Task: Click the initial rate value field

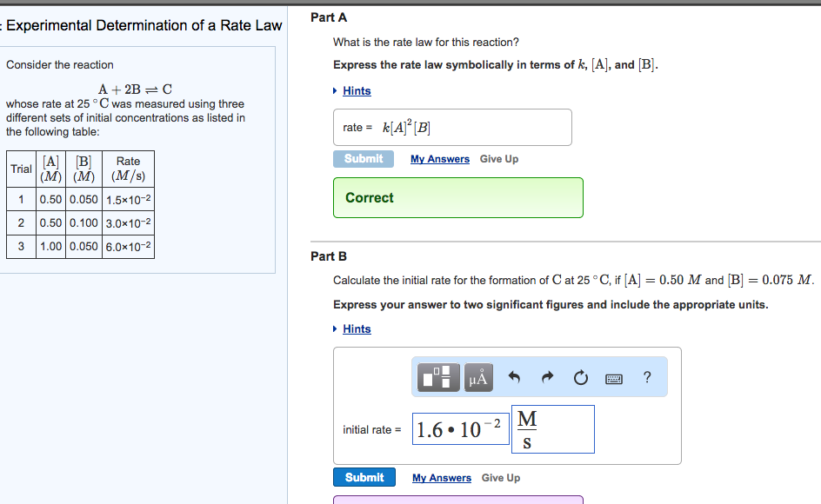Action: coord(461,429)
